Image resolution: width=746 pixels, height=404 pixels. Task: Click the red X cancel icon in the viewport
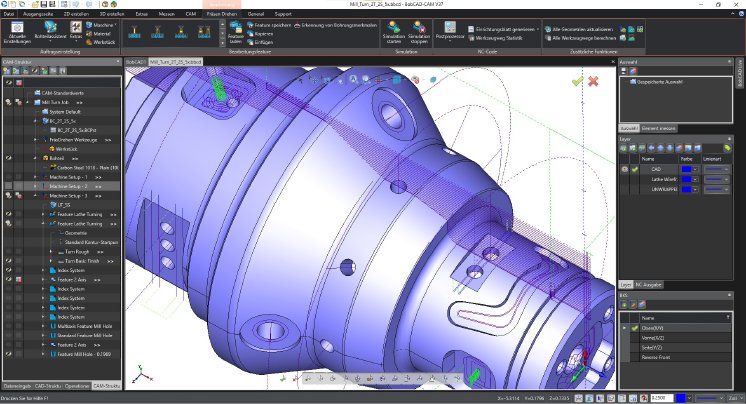(593, 80)
